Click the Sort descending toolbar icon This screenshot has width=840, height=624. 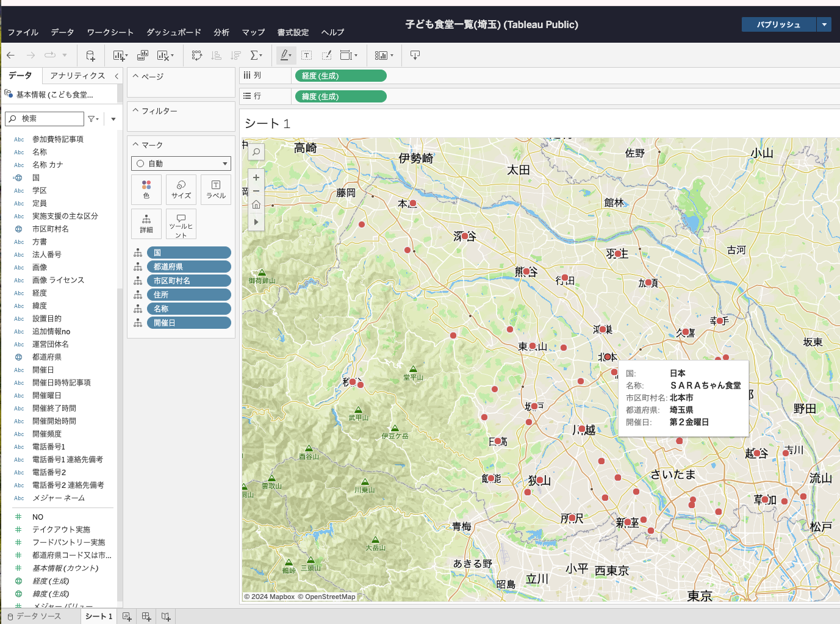coord(235,56)
